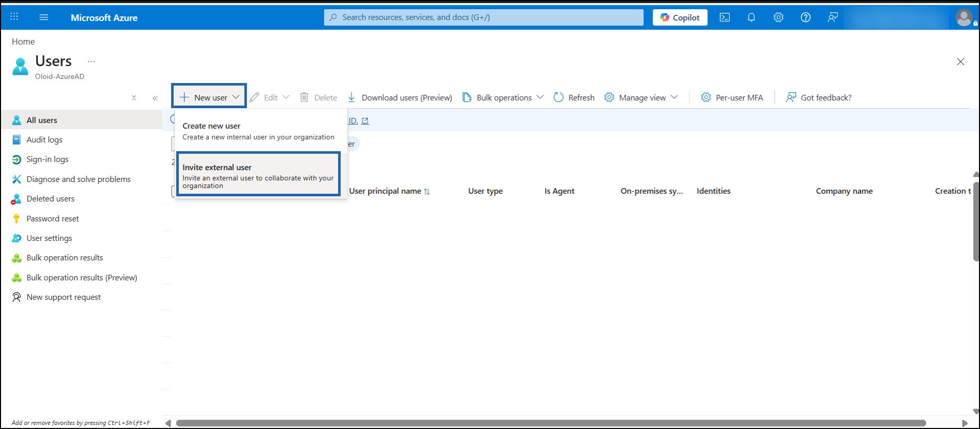Click the Refresh circular arrow icon
The image size is (980, 429).
click(x=558, y=97)
